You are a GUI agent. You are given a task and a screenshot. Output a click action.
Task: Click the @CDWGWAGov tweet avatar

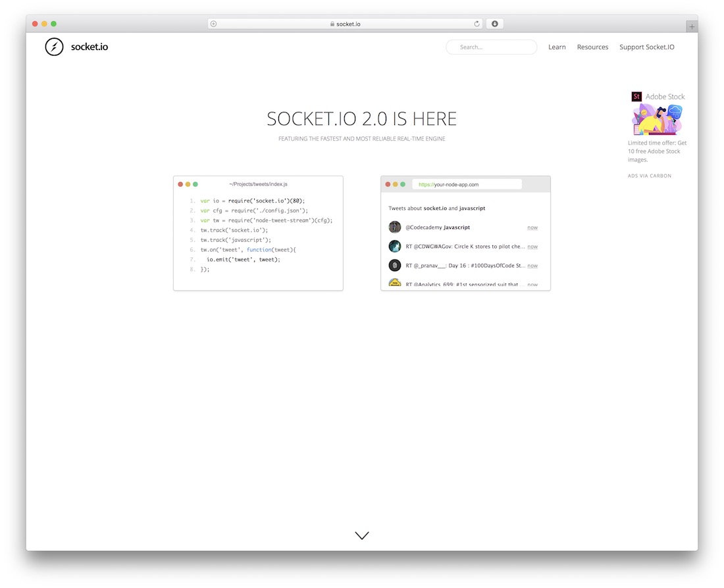click(395, 246)
